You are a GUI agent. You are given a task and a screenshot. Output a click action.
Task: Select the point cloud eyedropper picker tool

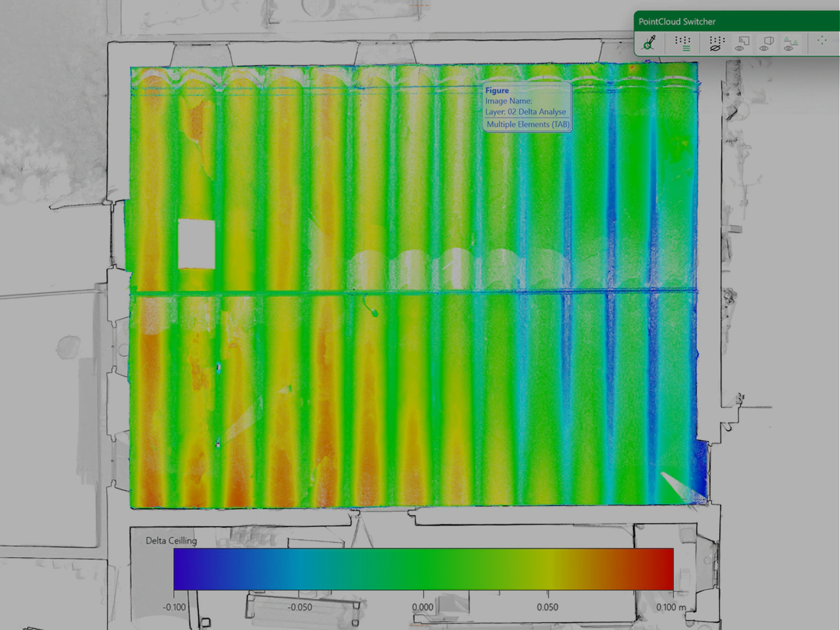click(649, 43)
